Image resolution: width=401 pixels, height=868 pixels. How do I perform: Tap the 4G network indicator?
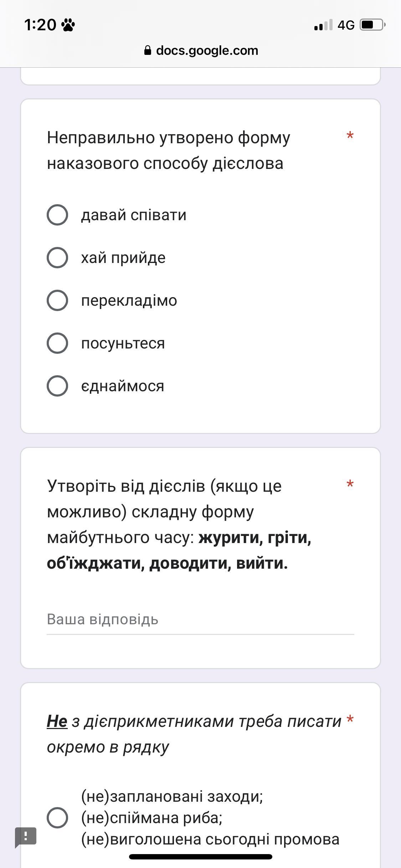(x=346, y=25)
